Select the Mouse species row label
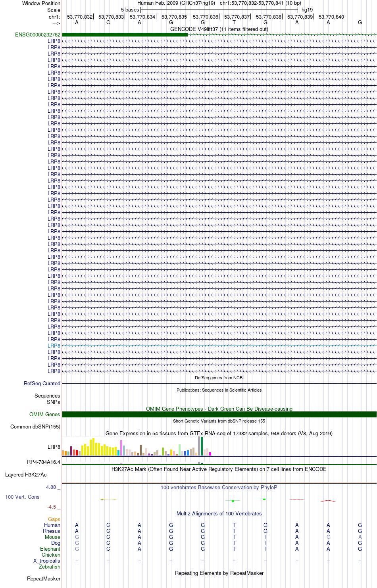 point(52,537)
